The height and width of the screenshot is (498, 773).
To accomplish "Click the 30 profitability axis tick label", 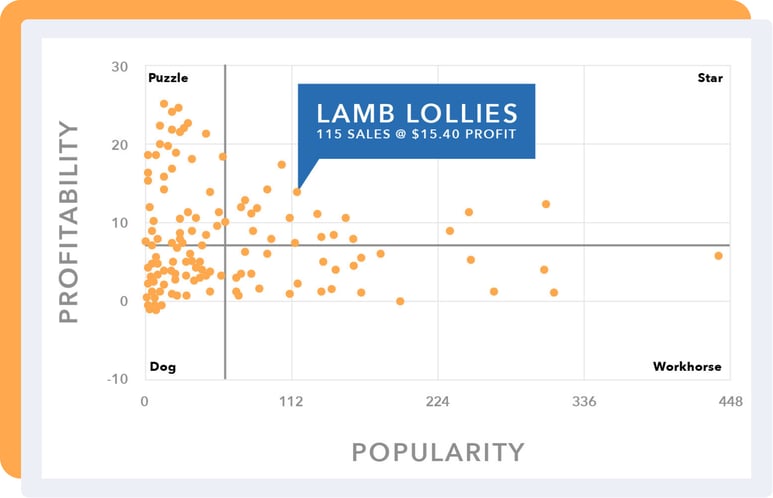I will point(120,68).
